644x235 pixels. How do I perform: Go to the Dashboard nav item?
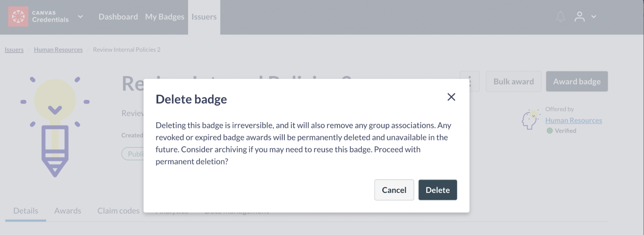[118, 17]
